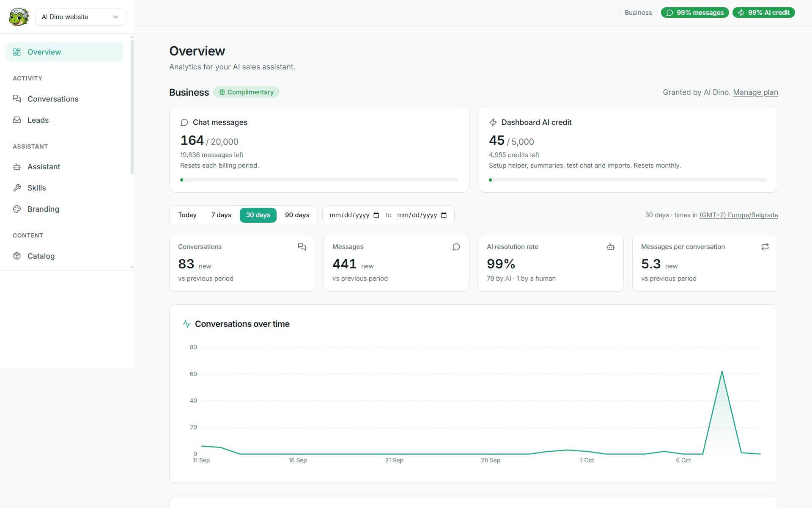
Task: Click the Branding palette icon
Action: tap(17, 209)
